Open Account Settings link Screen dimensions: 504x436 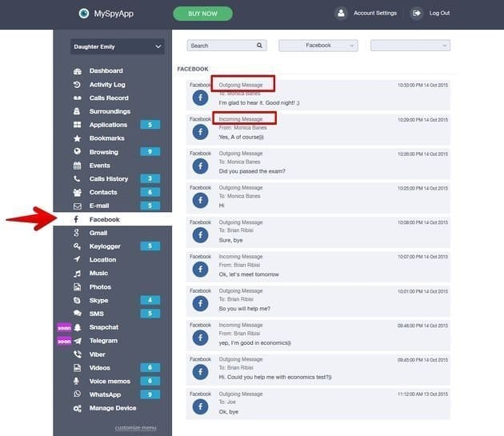[x=375, y=13]
